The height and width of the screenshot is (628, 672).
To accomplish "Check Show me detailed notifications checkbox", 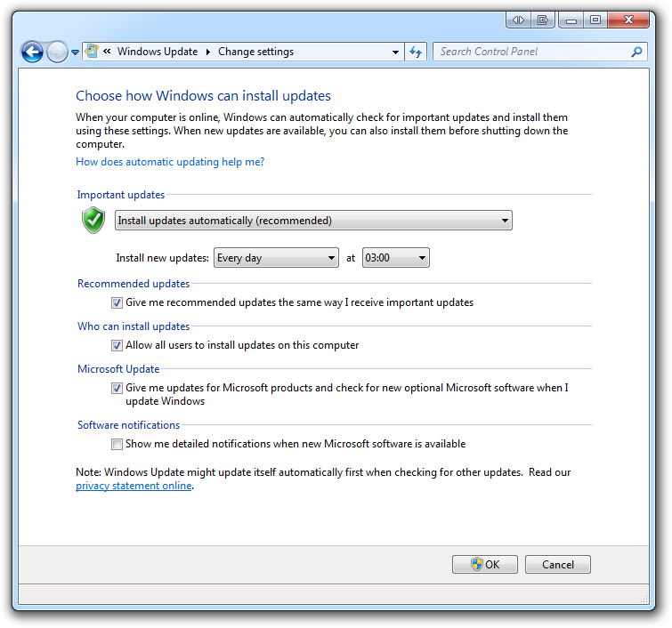I will (x=117, y=444).
